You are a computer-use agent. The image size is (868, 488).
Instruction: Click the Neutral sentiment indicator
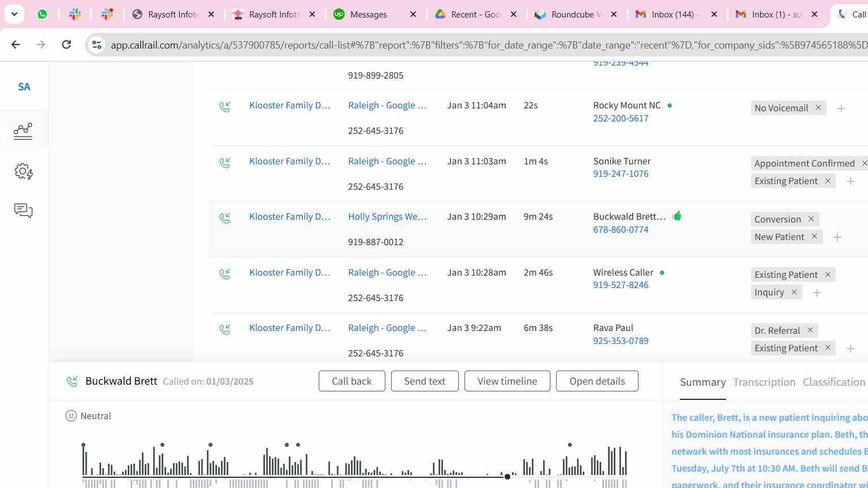point(88,416)
